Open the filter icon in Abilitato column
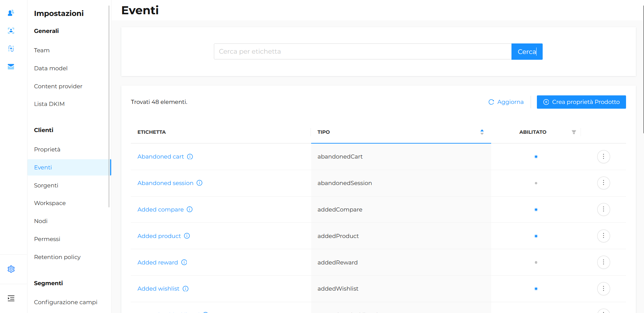This screenshot has width=644, height=313. click(573, 132)
